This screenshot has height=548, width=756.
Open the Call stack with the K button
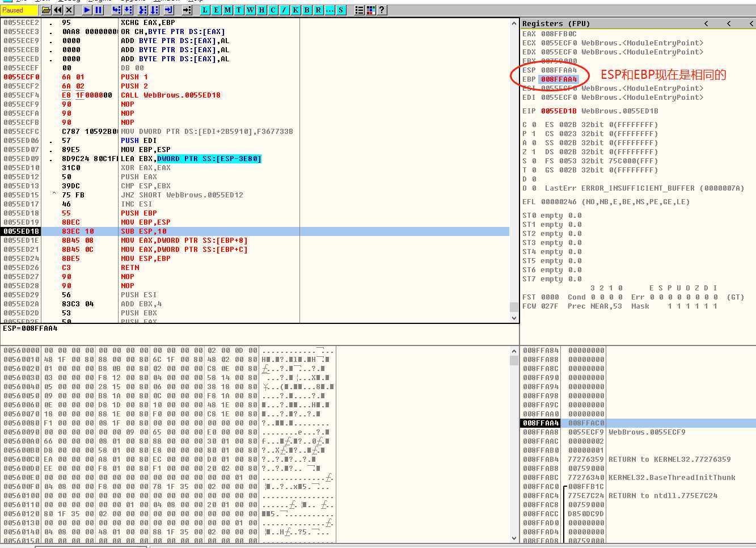(295, 10)
